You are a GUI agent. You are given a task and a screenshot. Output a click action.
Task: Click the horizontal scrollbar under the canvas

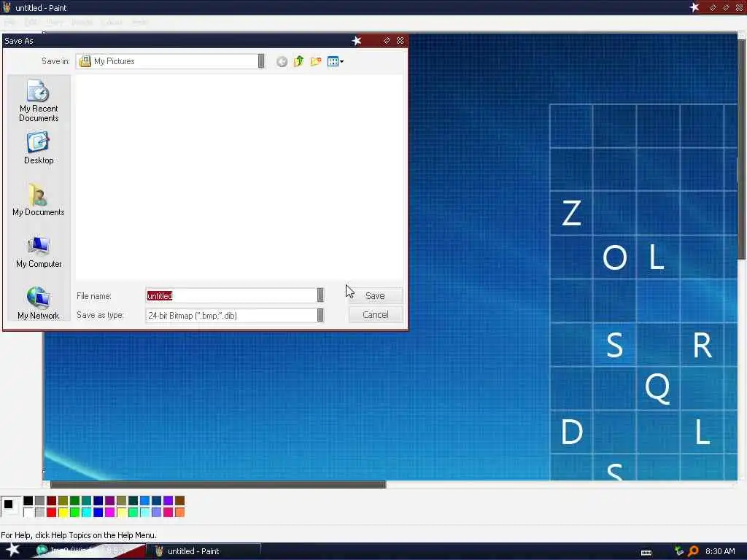(x=218, y=485)
